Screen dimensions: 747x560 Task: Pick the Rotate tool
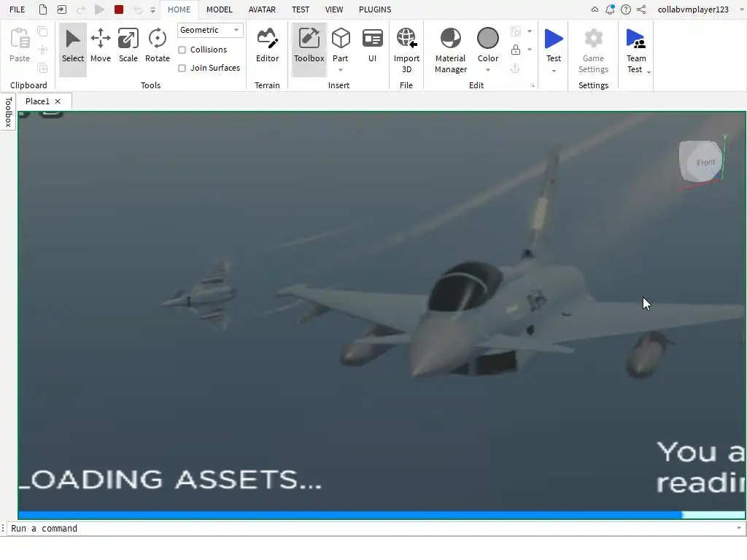(x=158, y=46)
